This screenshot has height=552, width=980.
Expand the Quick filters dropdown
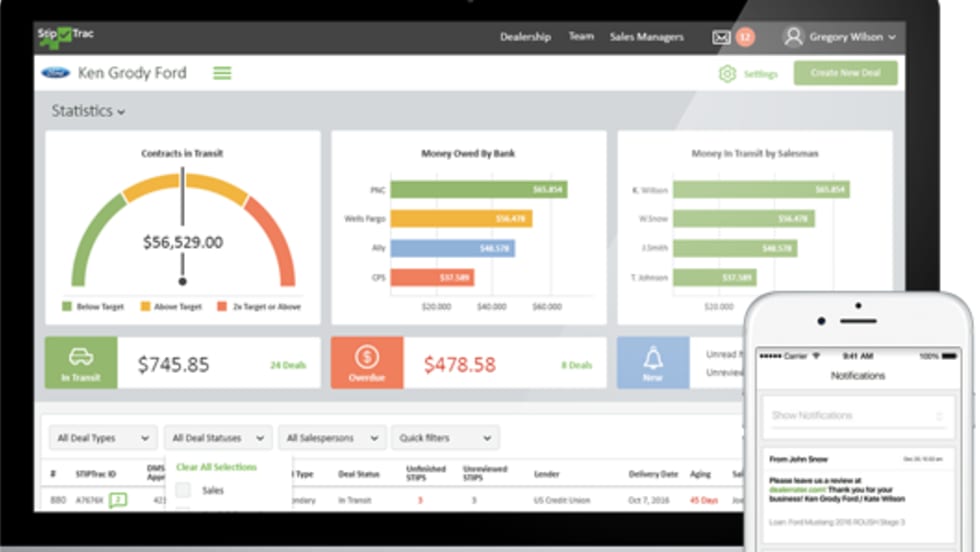click(x=445, y=438)
